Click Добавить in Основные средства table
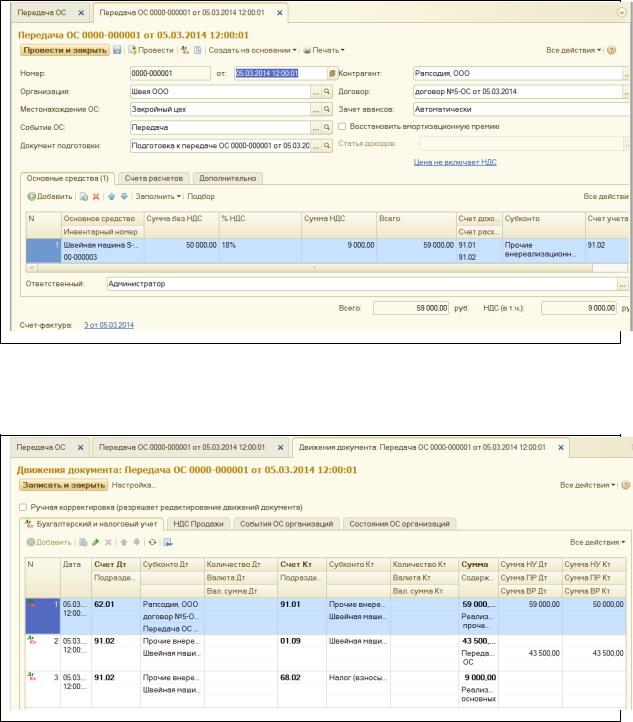The image size is (633, 722). pyautogui.click(x=50, y=197)
